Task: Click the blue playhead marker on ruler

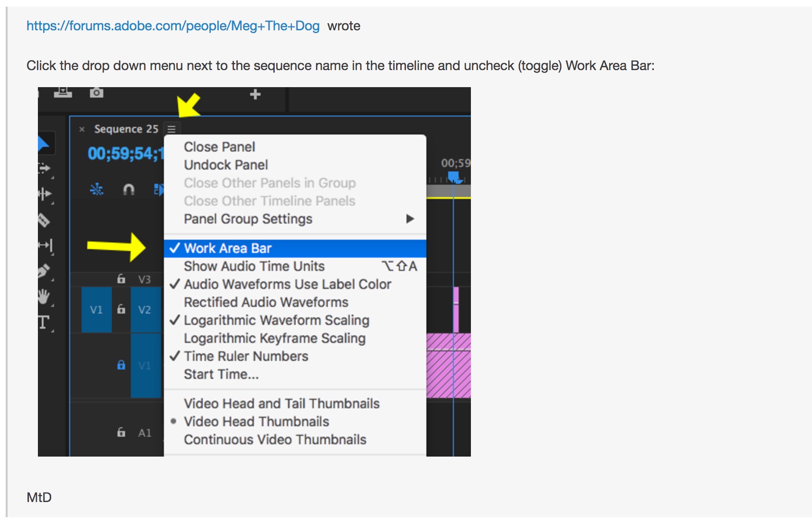Action: click(x=454, y=177)
